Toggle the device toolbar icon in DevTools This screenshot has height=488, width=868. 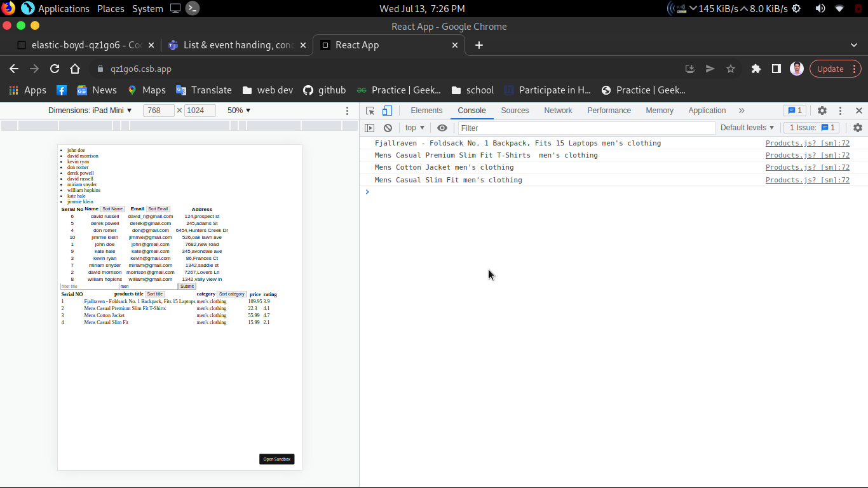click(x=387, y=111)
